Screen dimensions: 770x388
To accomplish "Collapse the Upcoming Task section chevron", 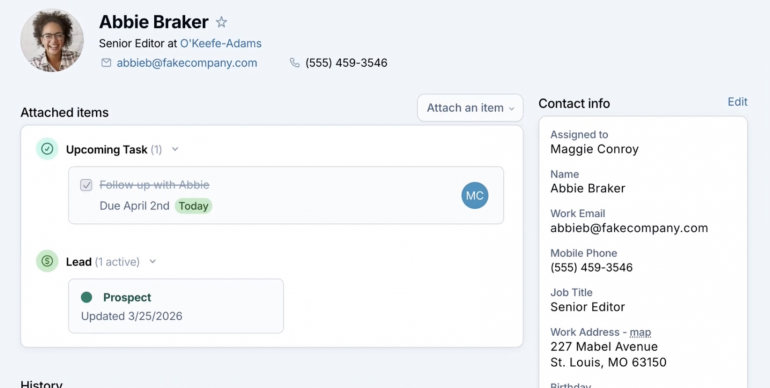I will tap(175, 149).
